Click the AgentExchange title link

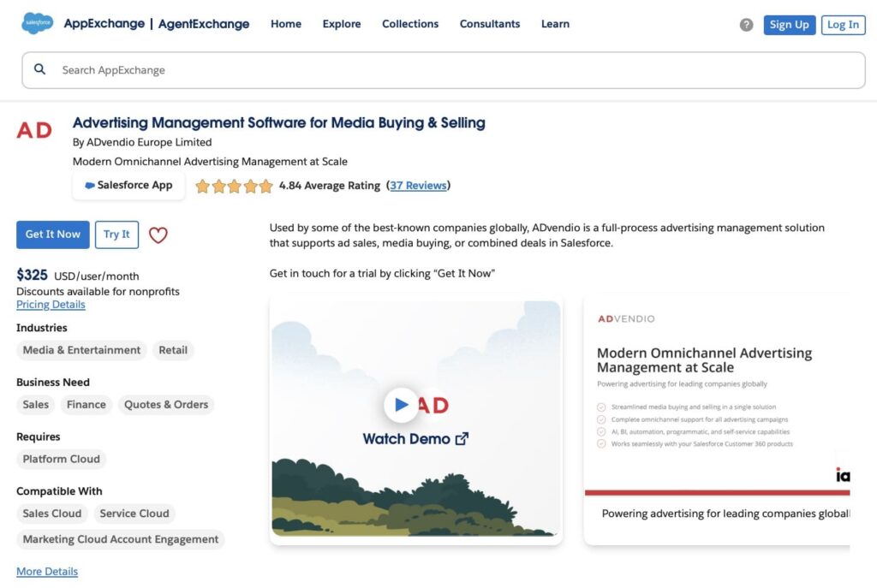(x=204, y=23)
